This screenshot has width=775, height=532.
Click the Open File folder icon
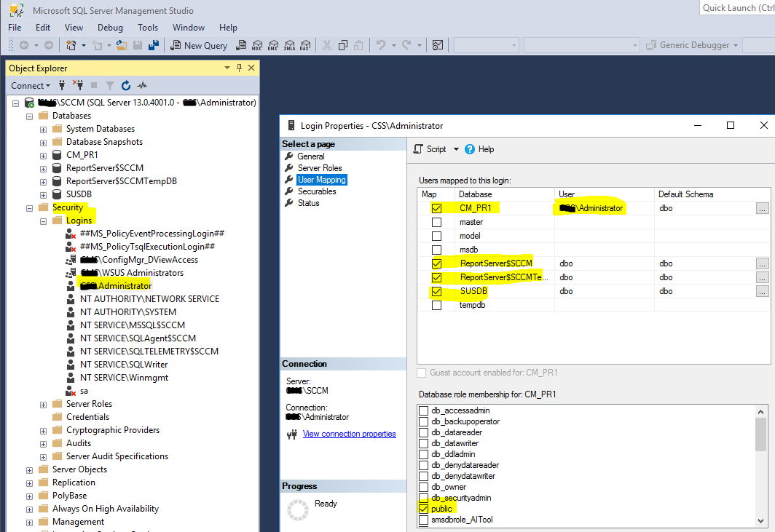tap(121, 45)
